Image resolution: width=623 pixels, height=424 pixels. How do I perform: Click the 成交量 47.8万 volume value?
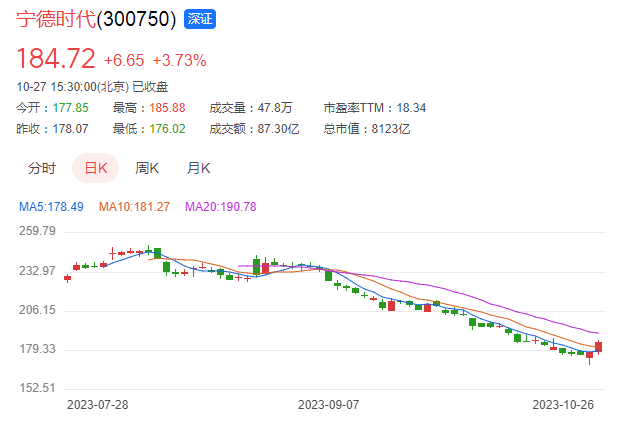251,108
